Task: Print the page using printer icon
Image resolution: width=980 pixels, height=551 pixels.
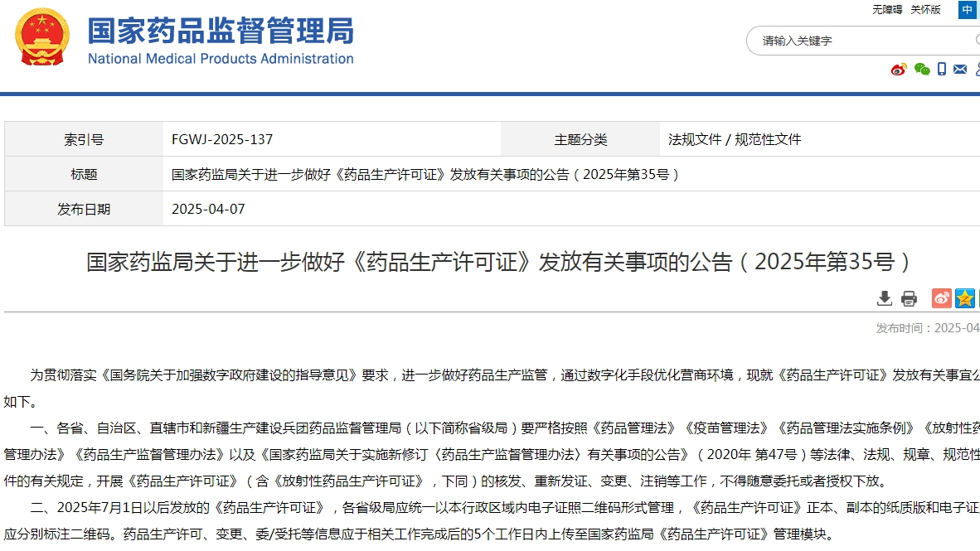Action: click(x=910, y=298)
